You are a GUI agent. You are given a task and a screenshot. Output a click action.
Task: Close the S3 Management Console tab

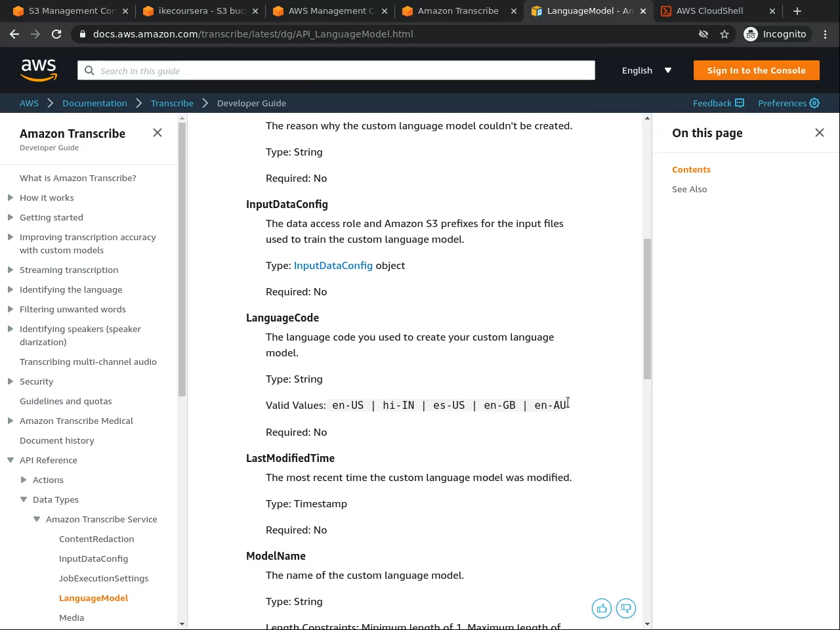click(x=125, y=11)
